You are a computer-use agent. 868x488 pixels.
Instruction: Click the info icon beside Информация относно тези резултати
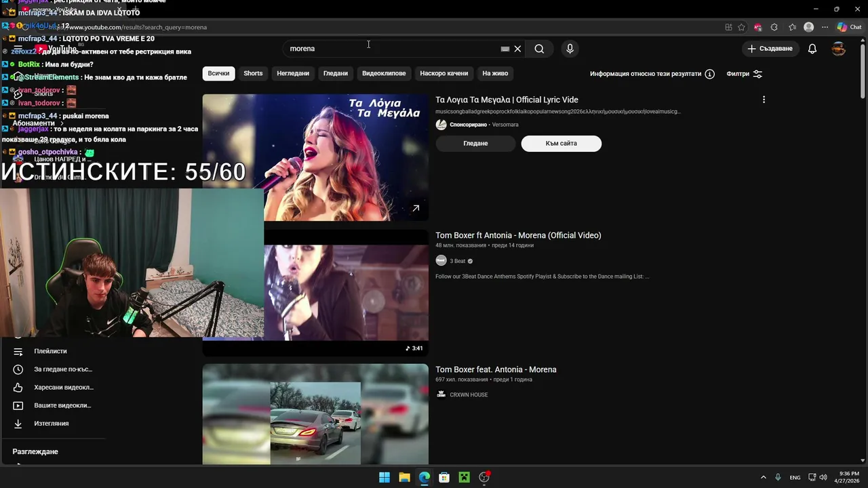pyautogui.click(x=710, y=74)
